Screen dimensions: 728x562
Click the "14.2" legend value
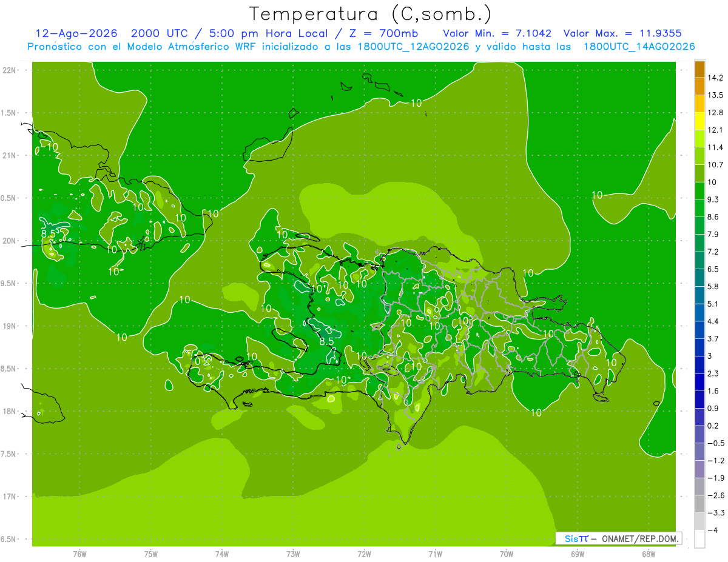716,78
